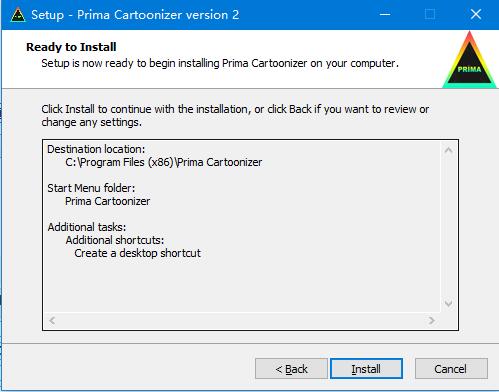Go back with the < Back button
Screen dimensions: 499x392
coord(291,369)
